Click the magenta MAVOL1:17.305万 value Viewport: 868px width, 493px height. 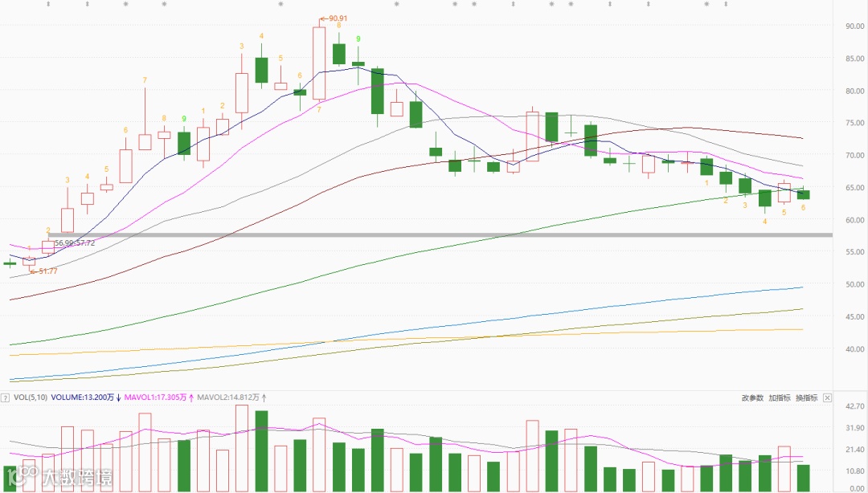pyautogui.click(x=156, y=397)
